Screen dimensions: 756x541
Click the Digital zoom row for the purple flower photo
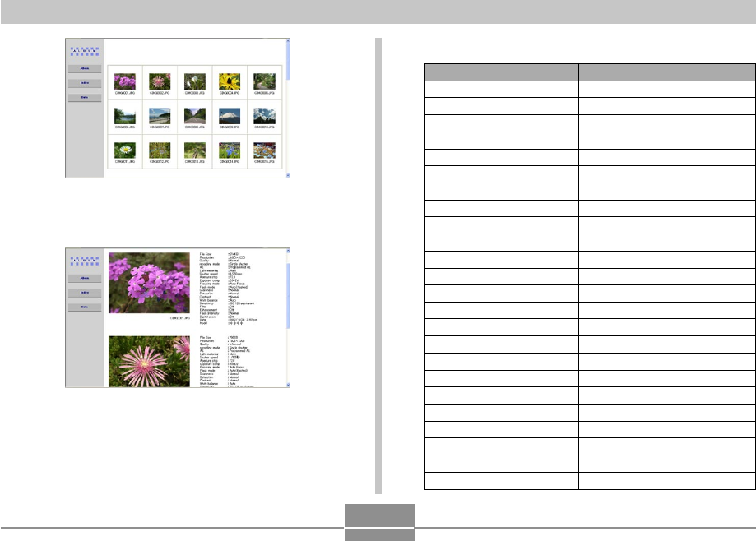click(x=217, y=317)
